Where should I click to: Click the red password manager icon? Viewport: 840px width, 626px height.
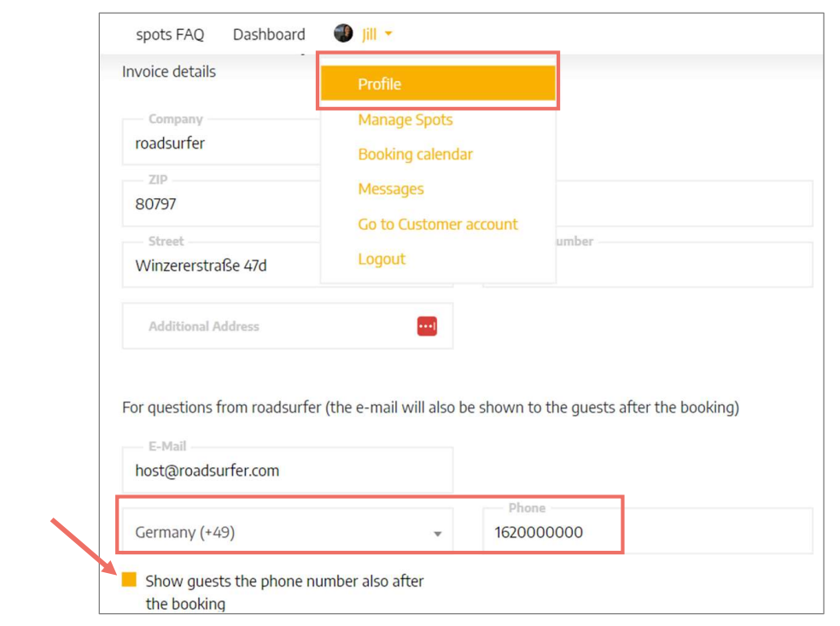pyautogui.click(x=427, y=326)
